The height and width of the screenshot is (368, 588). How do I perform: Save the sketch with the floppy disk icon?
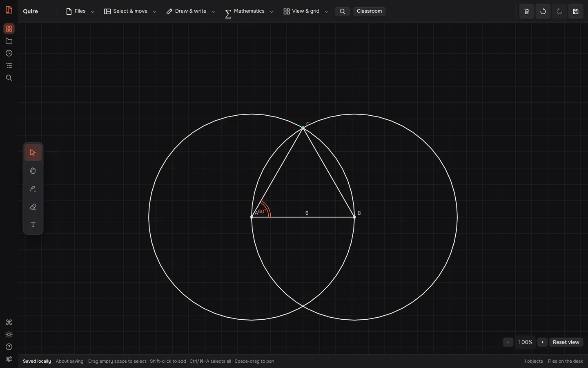576,11
